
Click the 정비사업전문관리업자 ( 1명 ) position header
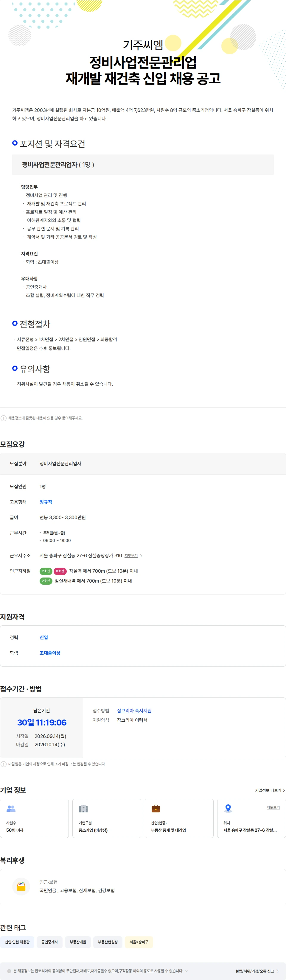143,165
